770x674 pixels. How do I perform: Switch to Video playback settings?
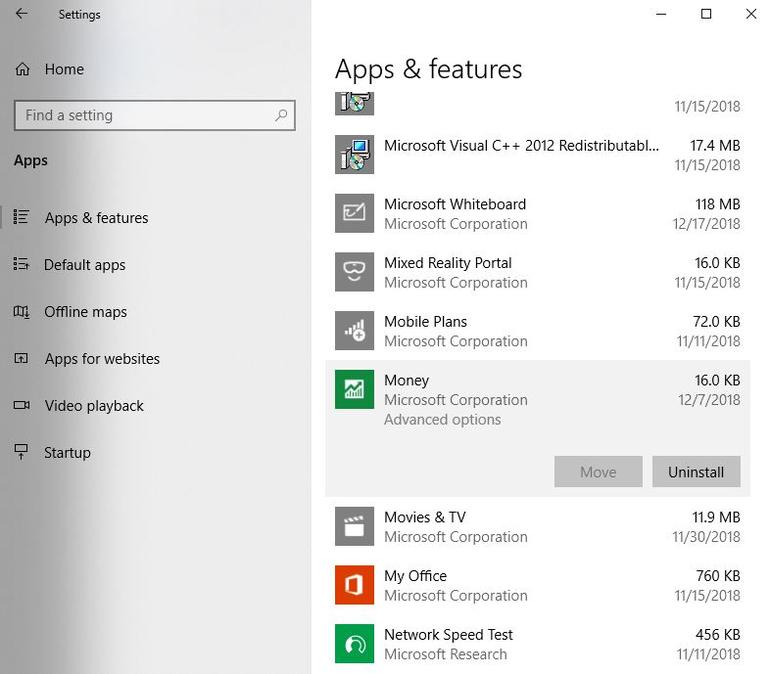click(94, 406)
